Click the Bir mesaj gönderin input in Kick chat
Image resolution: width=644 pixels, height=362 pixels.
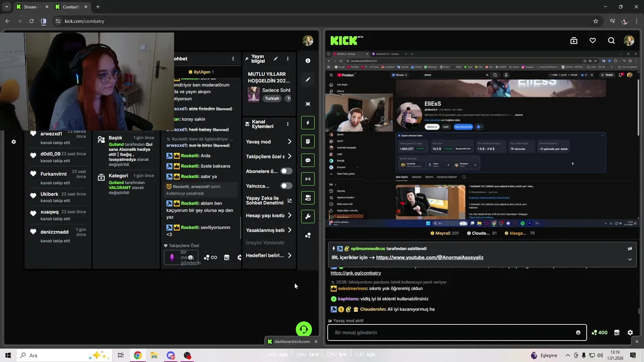coord(457,332)
